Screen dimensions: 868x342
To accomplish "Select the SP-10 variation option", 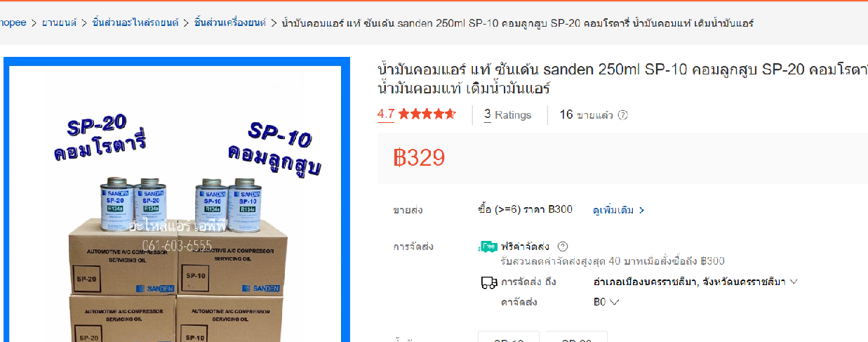I will click(x=509, y=338).
